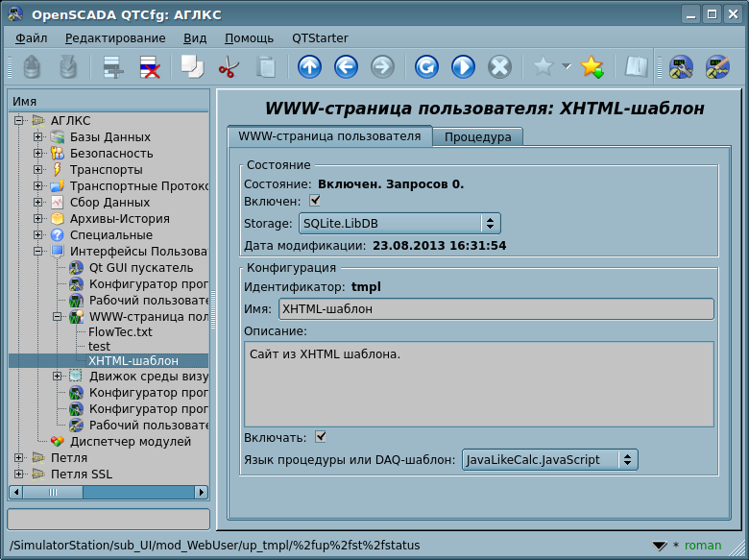
Task: Toggle the Включать checkbox
Action: [x=322, y=437]
